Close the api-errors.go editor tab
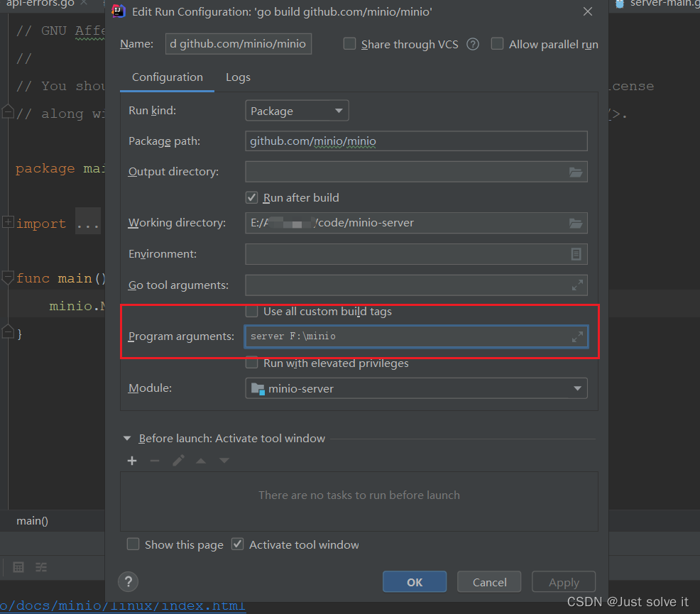This screenshot has height=614, width=700. point(84,3)
